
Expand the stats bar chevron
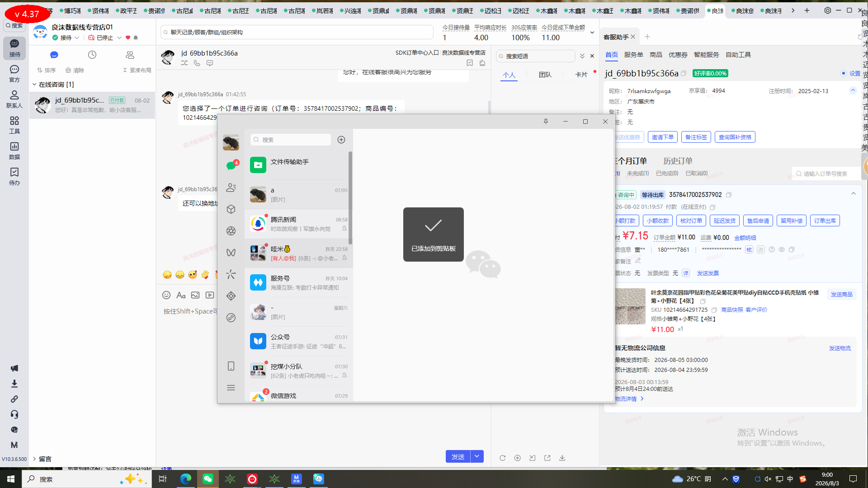tap(592, 33)
